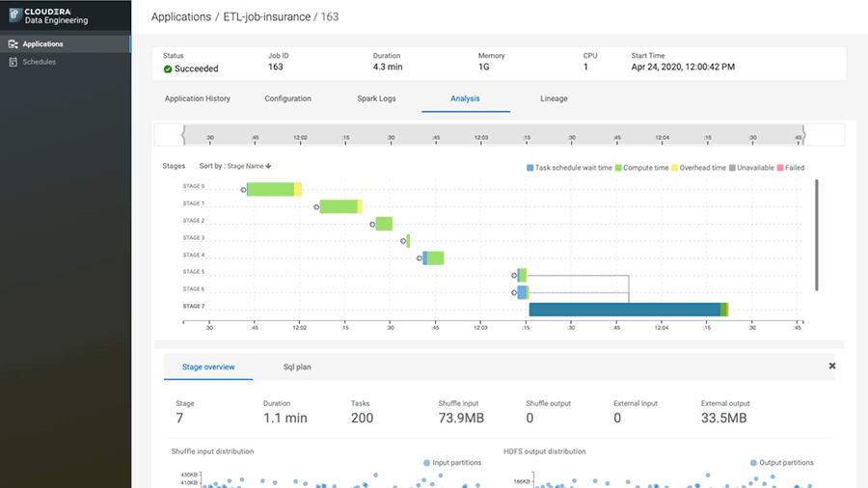The height and width of the screenshot is (488, 868).
Task: Select the Analysis tab
Action: pyautogui.click(x=465, y=98)
